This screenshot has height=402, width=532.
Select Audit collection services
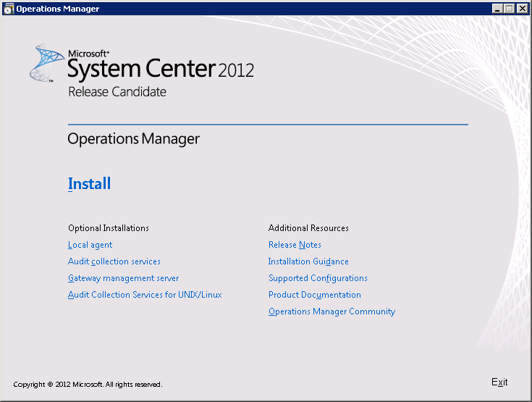114,261
